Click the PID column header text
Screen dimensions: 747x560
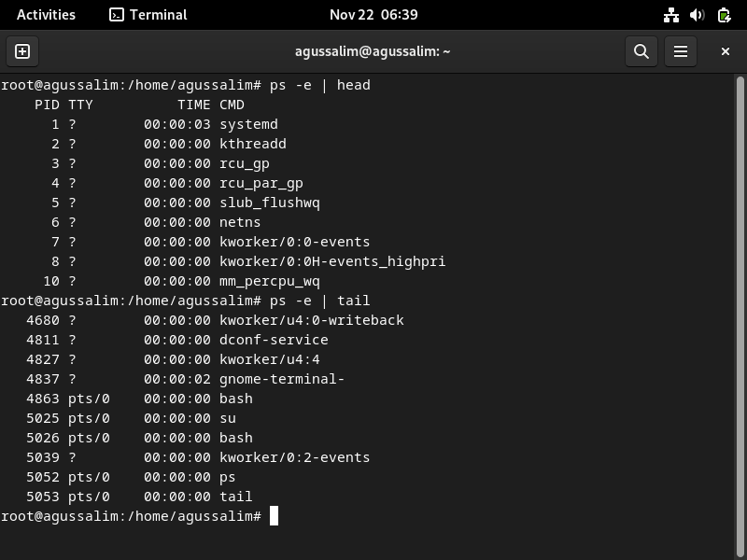pyautogui.click(x=47, y=105)
